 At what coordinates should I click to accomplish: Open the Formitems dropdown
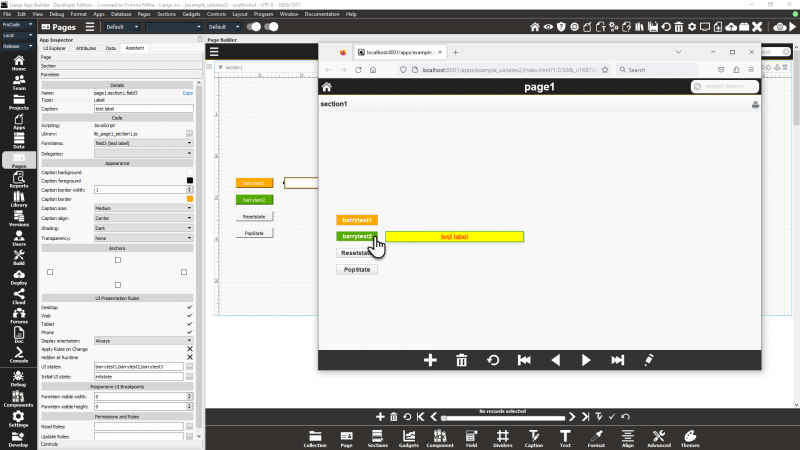click(143, 143)
